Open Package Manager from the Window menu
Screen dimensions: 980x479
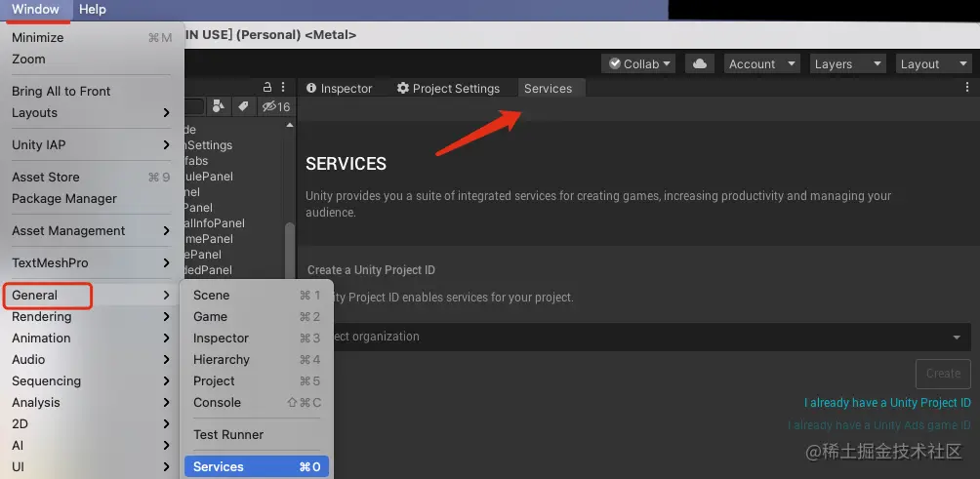92,199
